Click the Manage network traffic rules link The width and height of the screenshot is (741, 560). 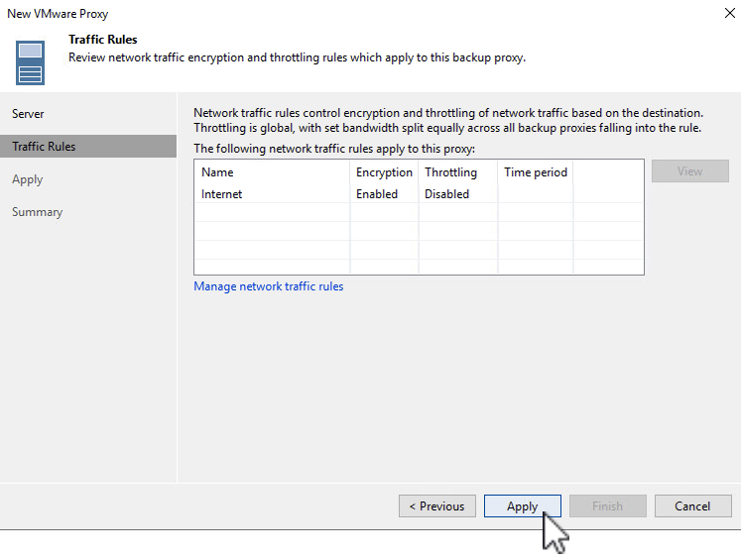269,286
